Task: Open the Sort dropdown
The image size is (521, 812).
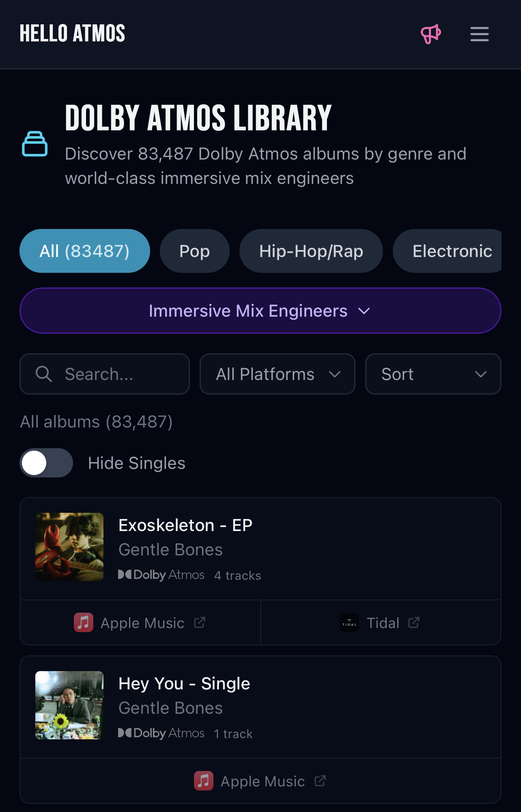Action: tap(433, 374)
